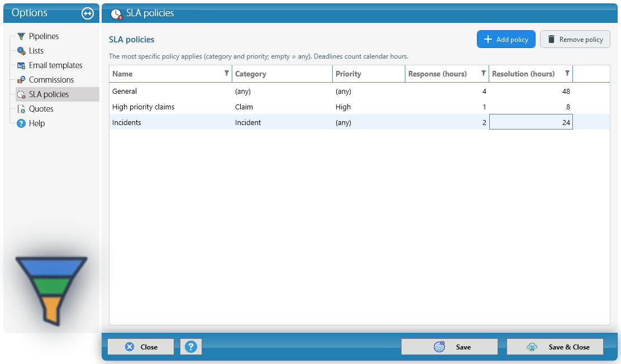Click the Pipelines funnel icon
Image resolution: width=621 pixels, height=364 pixels.
click(21, 36)
